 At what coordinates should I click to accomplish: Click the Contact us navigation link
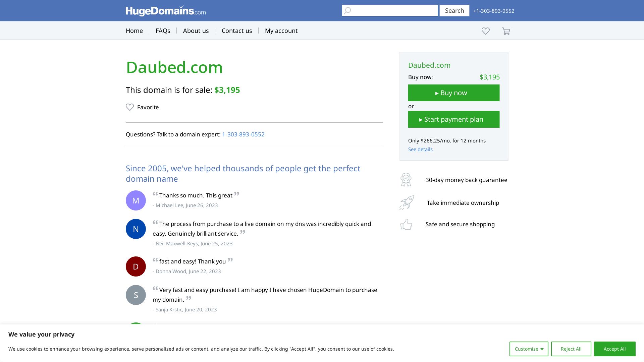236,30
